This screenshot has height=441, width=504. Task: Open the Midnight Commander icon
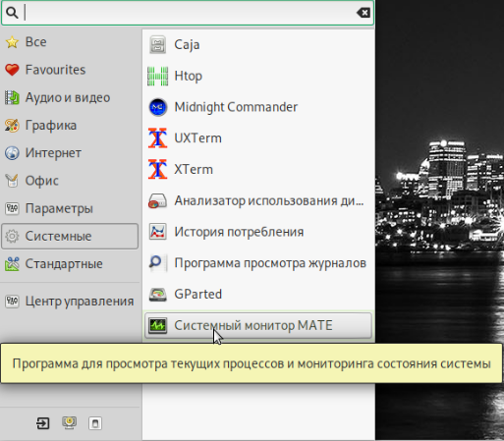(158, 107)
